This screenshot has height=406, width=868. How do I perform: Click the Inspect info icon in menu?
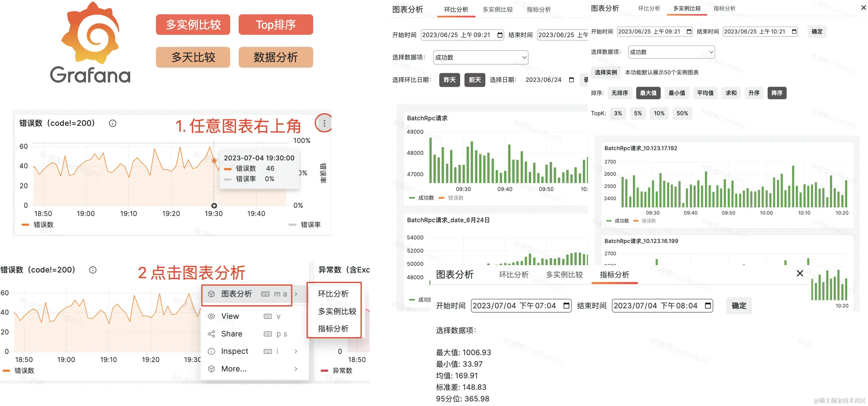point(211,351)
